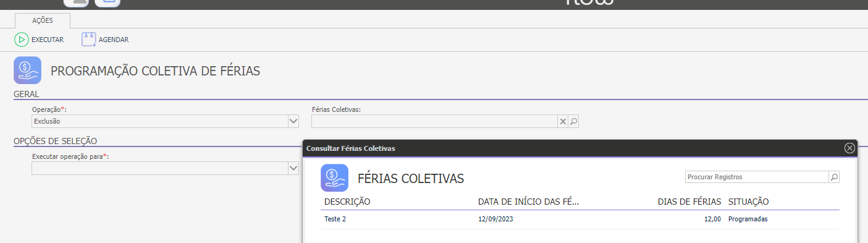Click the Procurar Registros search magnifier
This screenshot has width=868, height=243.
coord(834,177)
